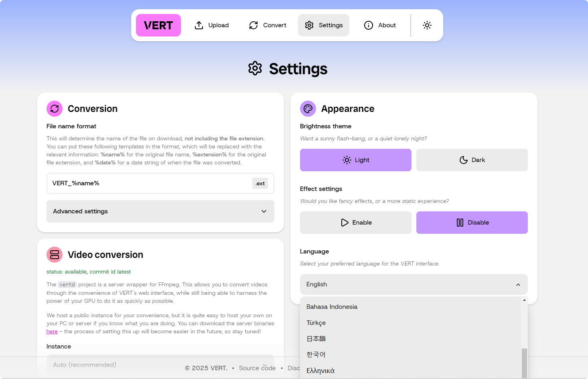Open the Convert tab

click(x=268, y=25)
